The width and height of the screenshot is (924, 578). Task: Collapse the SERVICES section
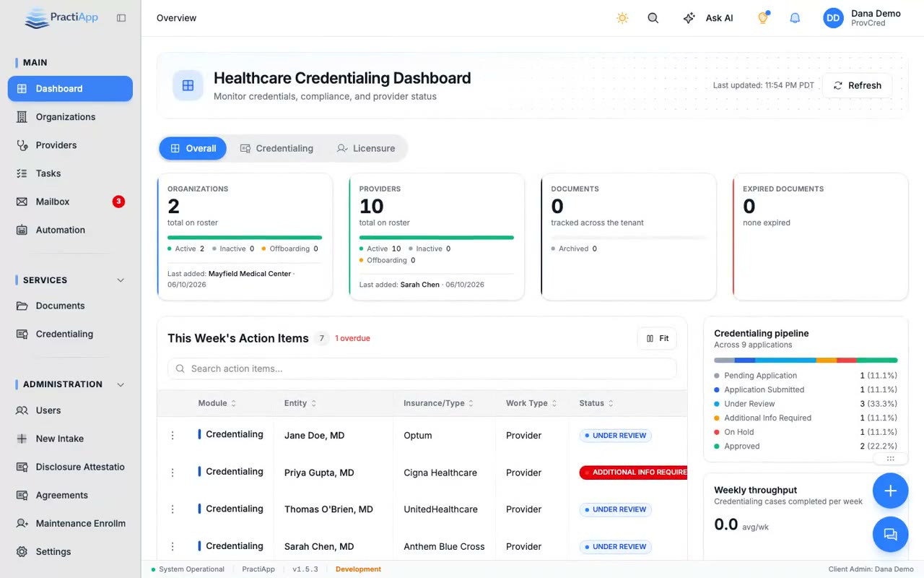pyautogui.click(x=121, y=280)
